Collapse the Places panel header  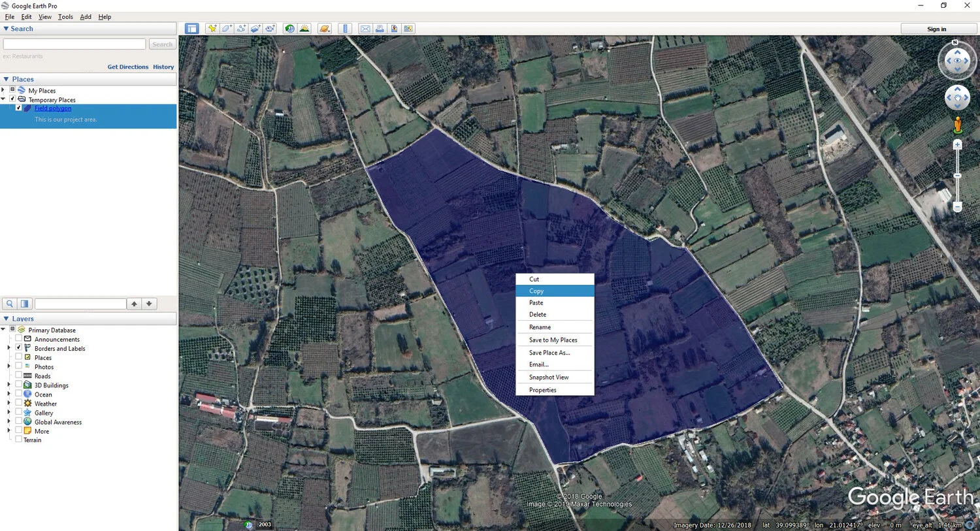[88, 79]
